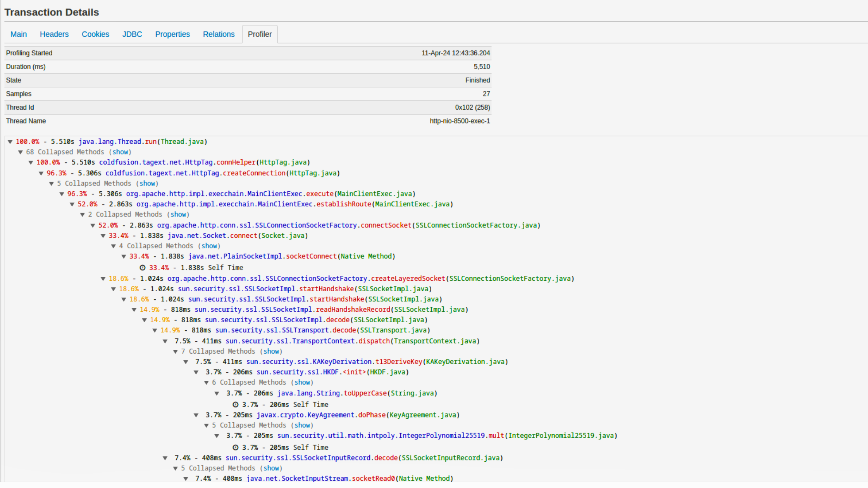Click the Transaction Details heading
Viewport: 868px width, 488px height.
52,12
